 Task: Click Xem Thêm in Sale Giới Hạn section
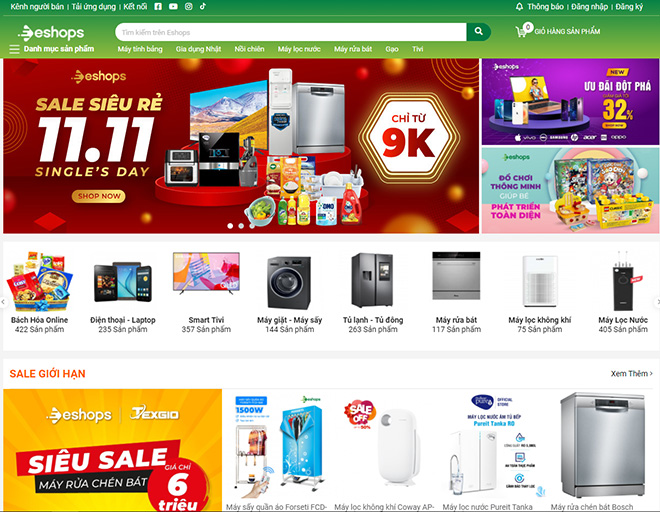[632, 373]
